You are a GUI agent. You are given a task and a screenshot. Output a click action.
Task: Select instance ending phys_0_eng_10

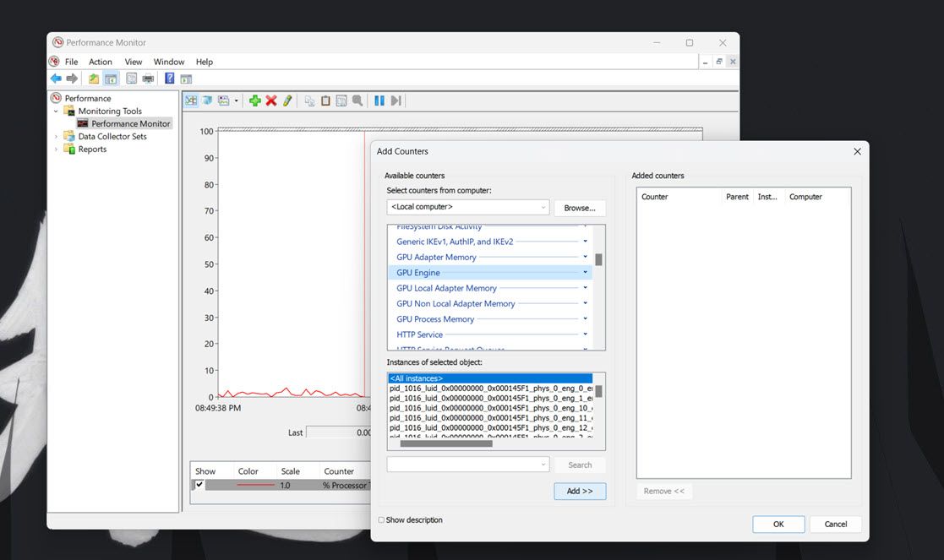(x=491, y=408)
